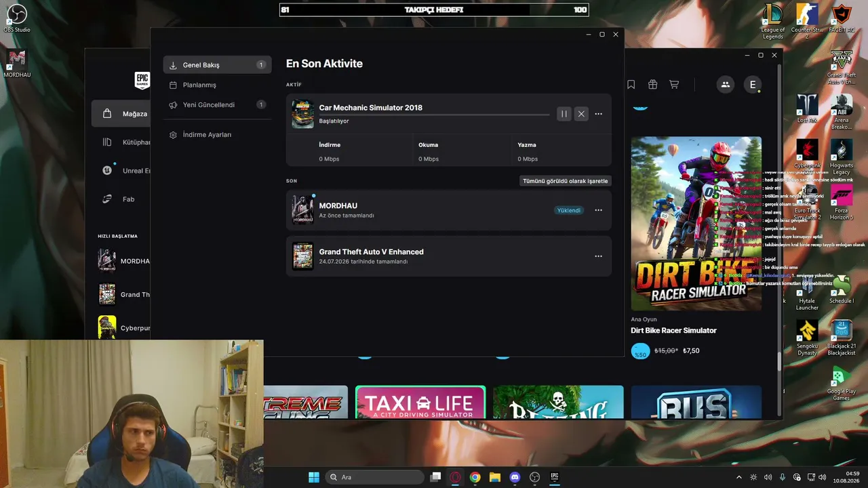Expand the system tray hidden icons chevron

tap(739, 477)
